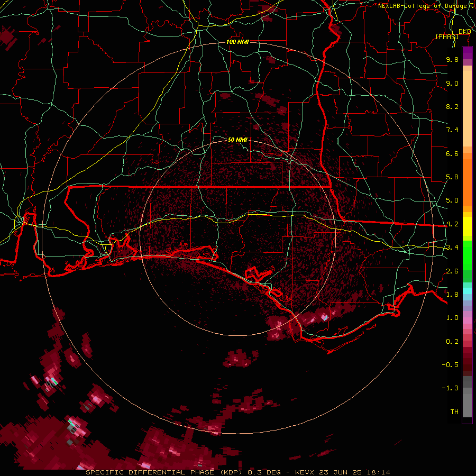Click the 9.0 scale value

click(x=452, y=83)
